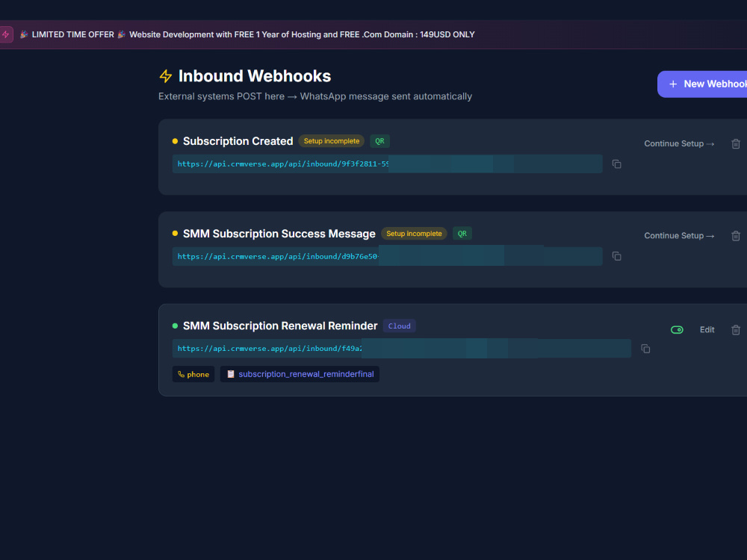Screen dimensions: 747x560
Task: Click the SMM Subscription Renewal Reminder URL field
Action: click(x=402, y=349)
